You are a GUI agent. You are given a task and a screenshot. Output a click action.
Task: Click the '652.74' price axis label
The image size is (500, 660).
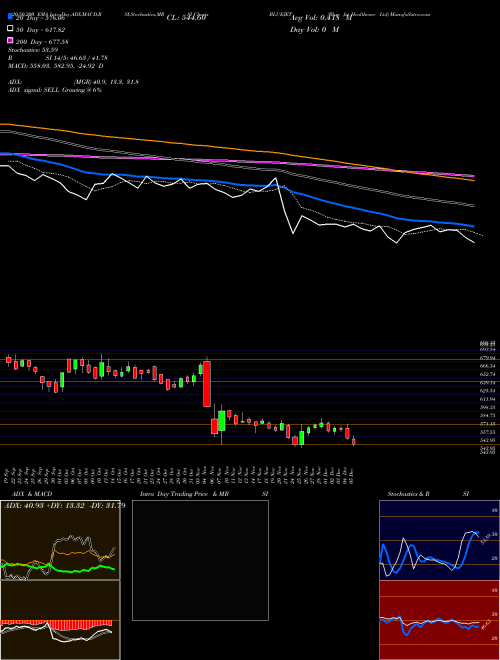click(488, 374)
